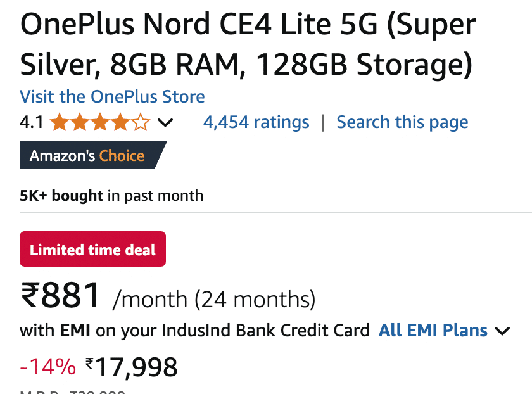
Task: Click the bold EMI word
Action: (x=75, y=330)
